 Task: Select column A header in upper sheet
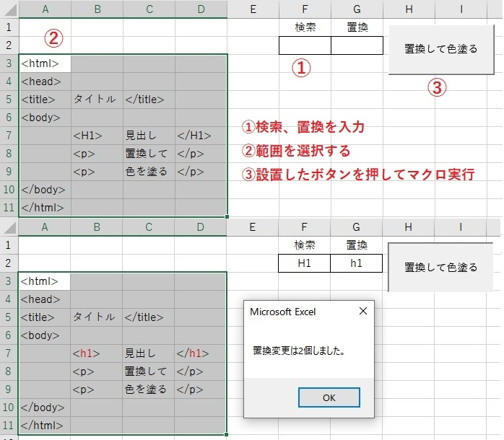point(45,9)
